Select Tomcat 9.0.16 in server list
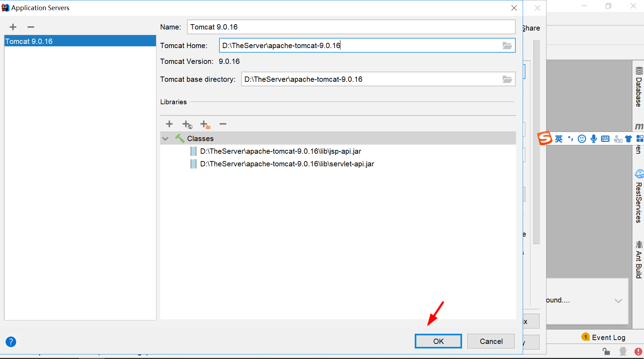 pos(80,41)
